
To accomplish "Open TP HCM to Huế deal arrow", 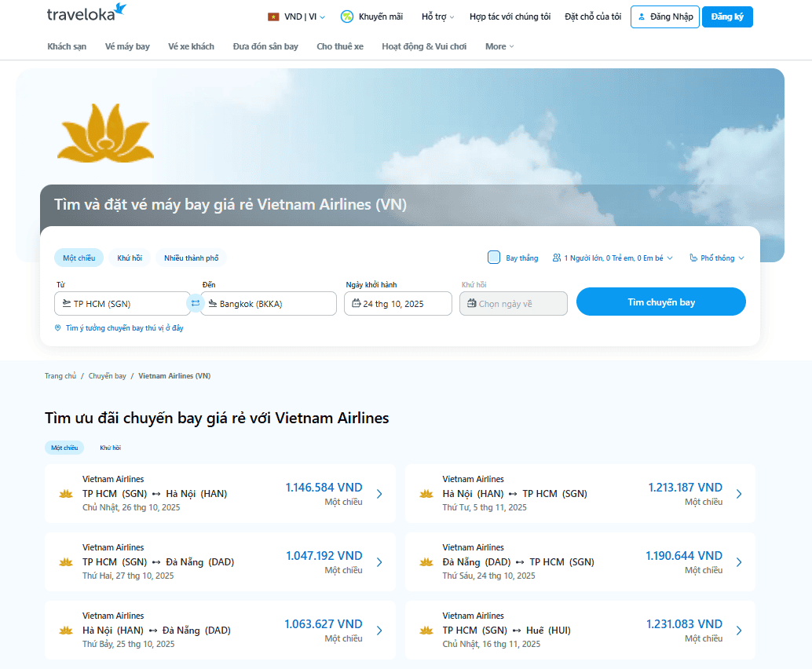I will coord(739,631).
